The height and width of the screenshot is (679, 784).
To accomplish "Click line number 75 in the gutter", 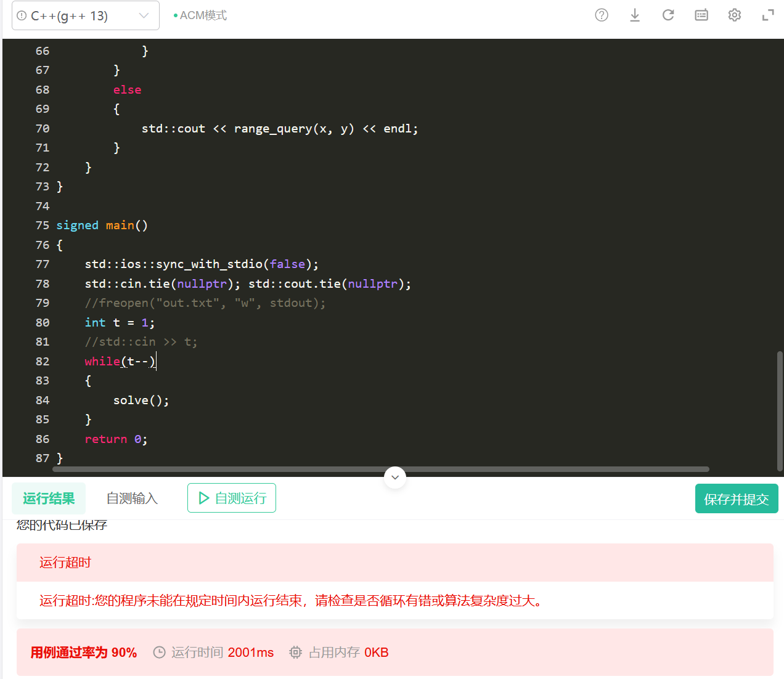I will pos(42,226).
